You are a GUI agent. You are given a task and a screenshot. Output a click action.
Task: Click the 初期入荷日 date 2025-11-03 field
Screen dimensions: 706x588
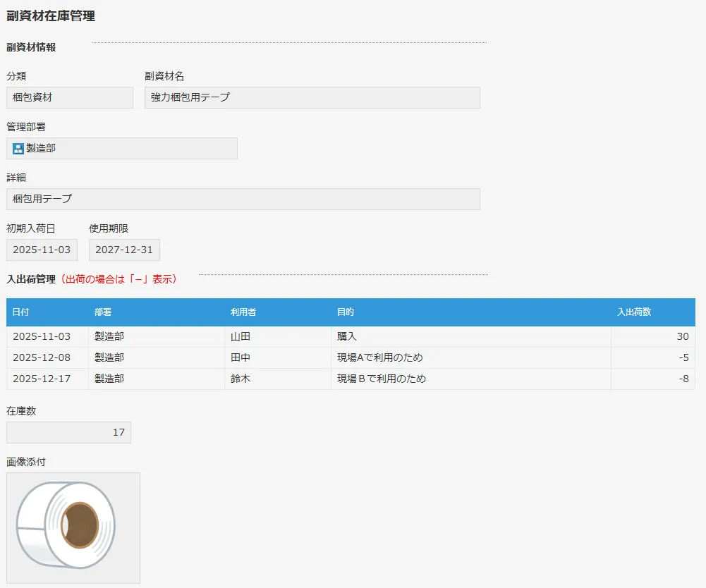[x=42, y=250]
